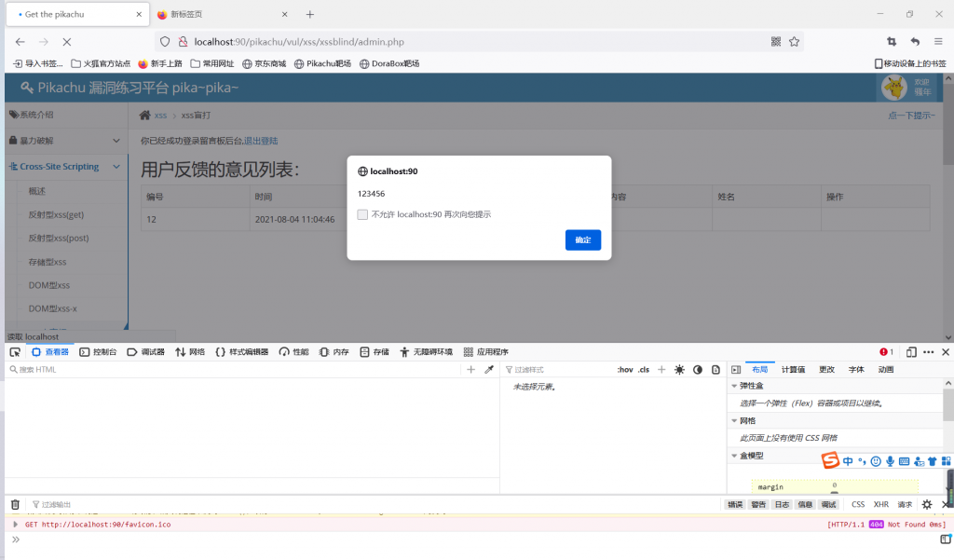Check the box to block further localhost prompts
This screenshot has width=954, height=560.
(x=362, y=214)
